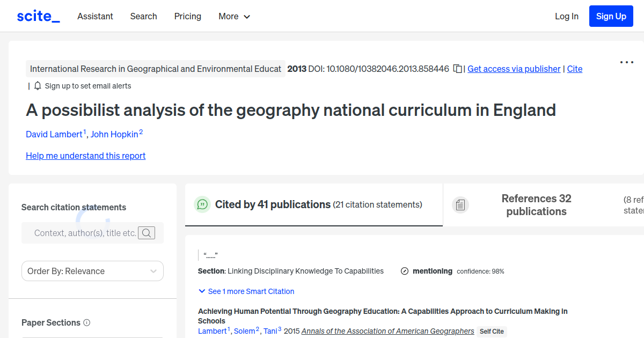
Task: Click the copy DOI icon
Action: (x=457, y=69)
